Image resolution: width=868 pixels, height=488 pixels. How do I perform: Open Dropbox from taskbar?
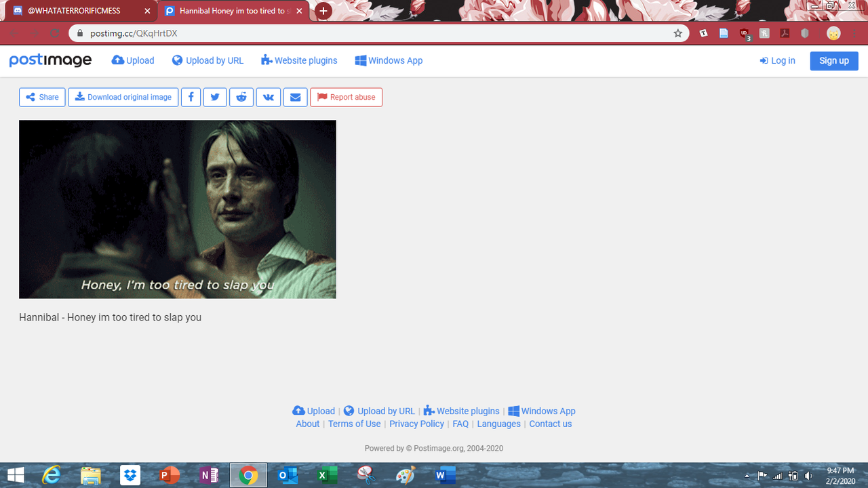pos(130,476)
